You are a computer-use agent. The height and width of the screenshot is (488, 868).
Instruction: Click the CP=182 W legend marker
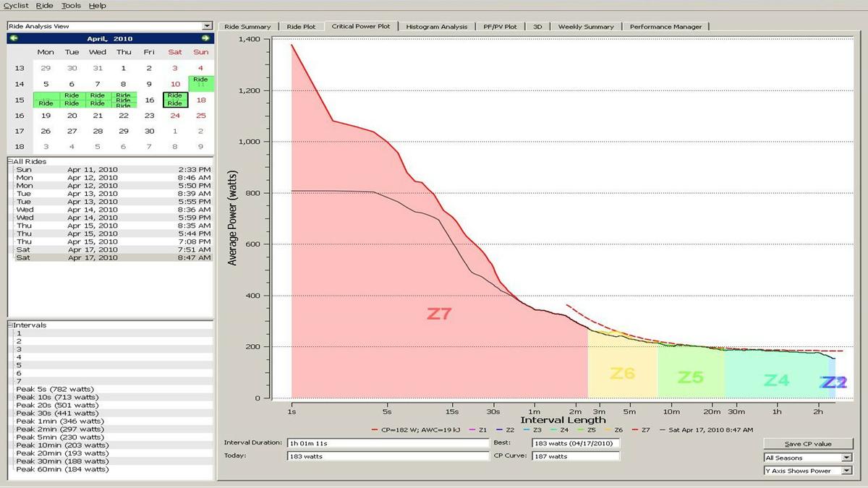[x=375, y=430]
